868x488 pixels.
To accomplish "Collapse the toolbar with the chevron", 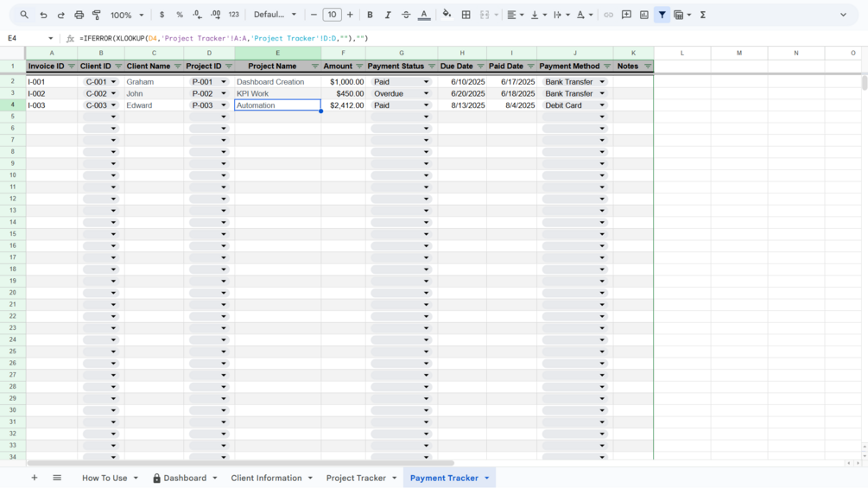I will click(843, 15).
